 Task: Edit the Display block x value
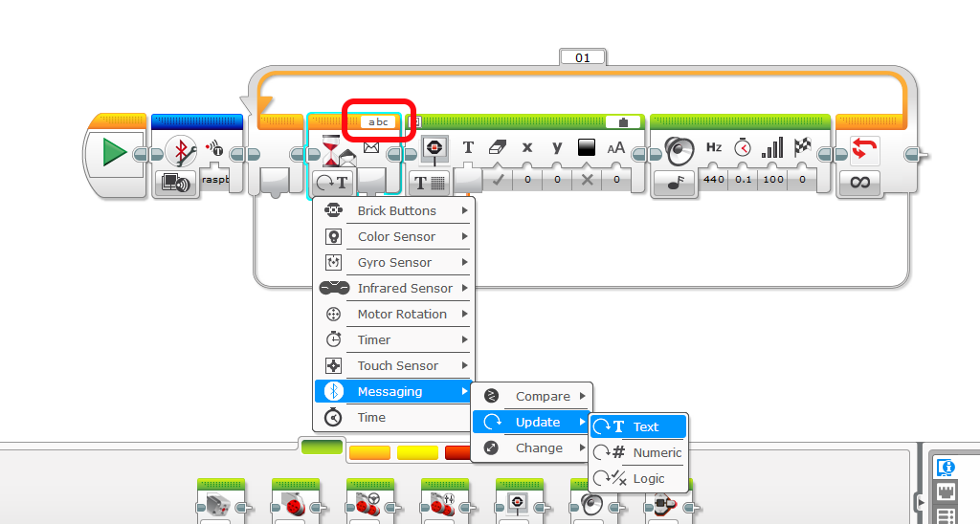pos(527,179)
